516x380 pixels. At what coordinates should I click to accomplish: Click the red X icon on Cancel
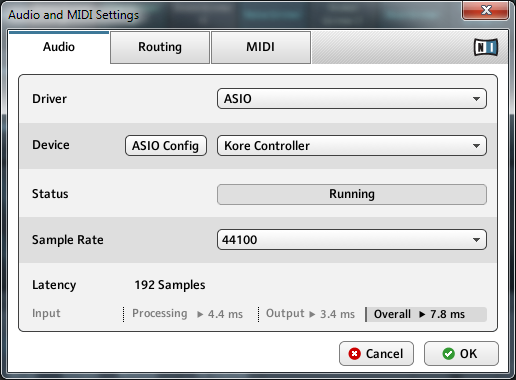point(354,353)
